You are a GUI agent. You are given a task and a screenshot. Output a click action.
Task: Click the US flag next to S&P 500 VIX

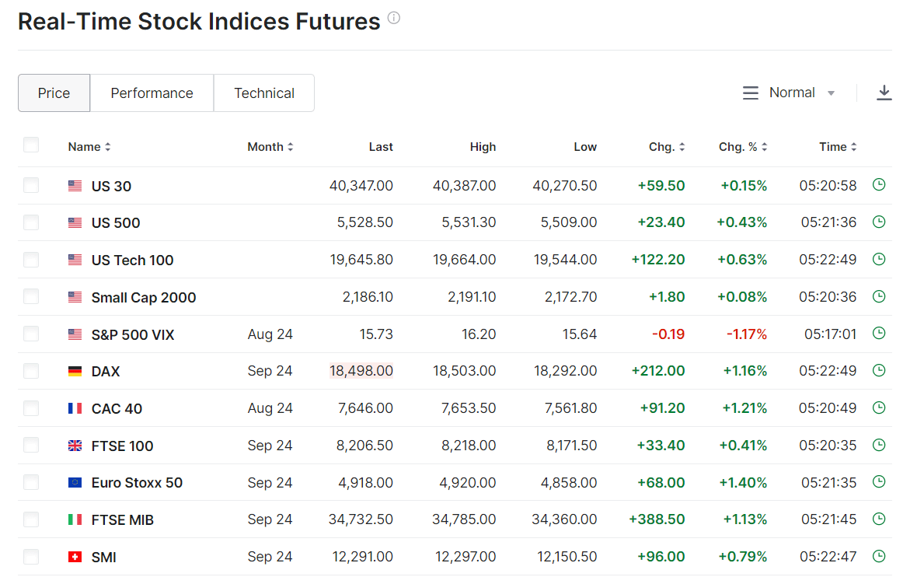click(75, 334)
